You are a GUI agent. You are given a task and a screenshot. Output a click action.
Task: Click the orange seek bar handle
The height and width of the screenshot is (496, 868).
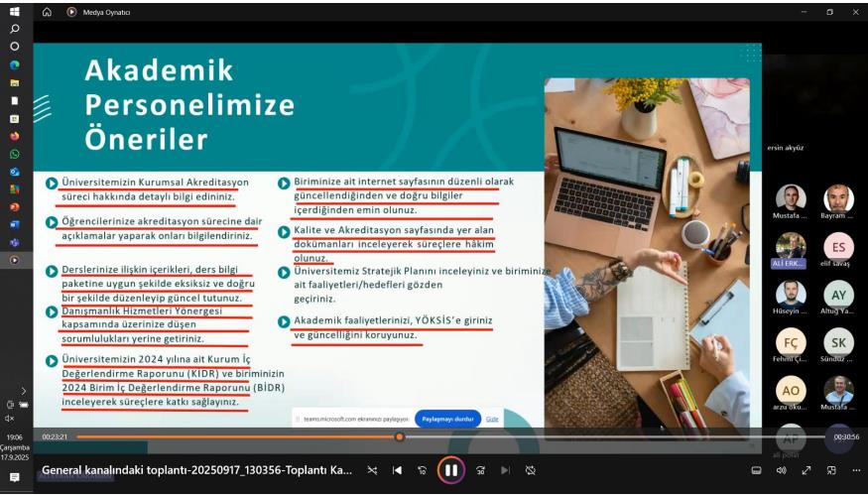[x=399, y=436]
